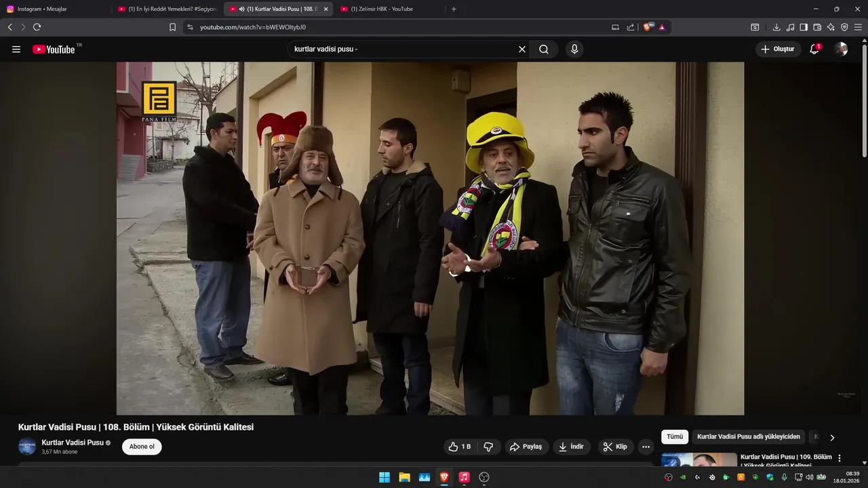The width and height of the screenshot is (868, 488).
Task: Open site info icon in address bar
Action: pyautogui.click(x=190, y=27)
